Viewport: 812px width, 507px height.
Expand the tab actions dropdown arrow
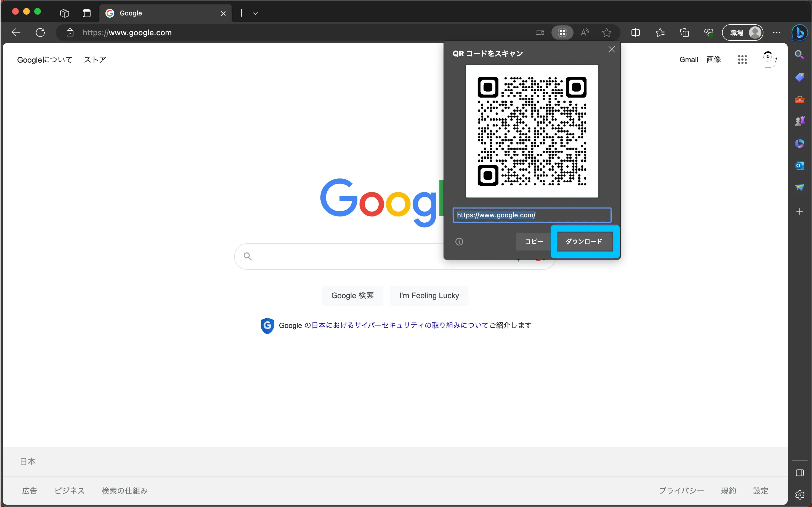(256, 14)
